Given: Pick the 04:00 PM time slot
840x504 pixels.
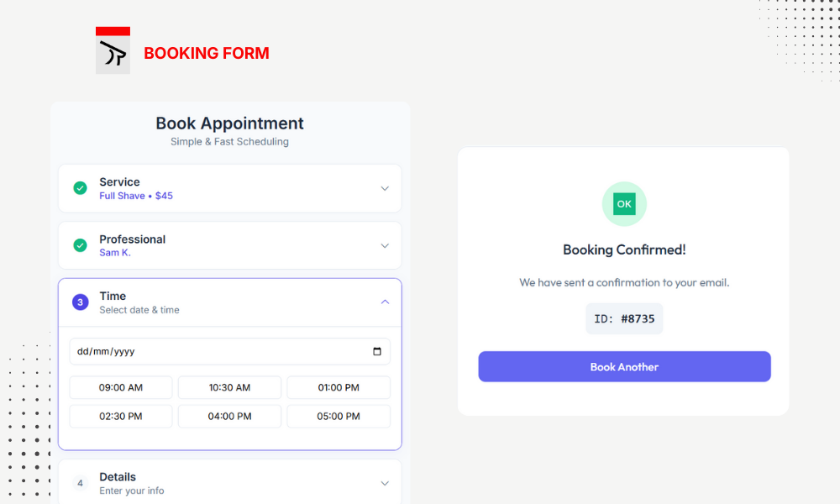Looking at the screenshot, I should coord(229,416).
